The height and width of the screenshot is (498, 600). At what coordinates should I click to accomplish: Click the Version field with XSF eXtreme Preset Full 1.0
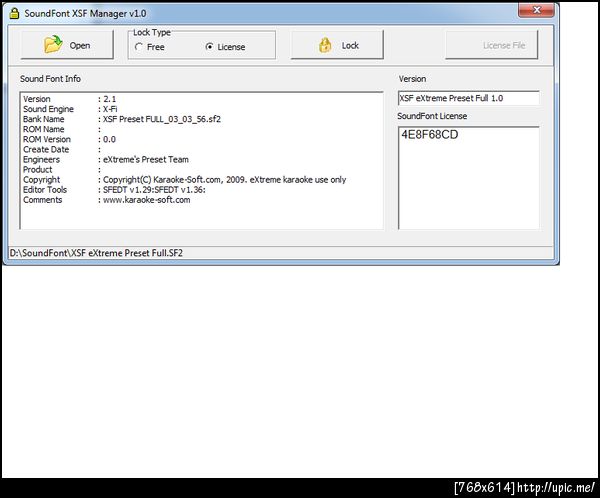click(469, 98)
